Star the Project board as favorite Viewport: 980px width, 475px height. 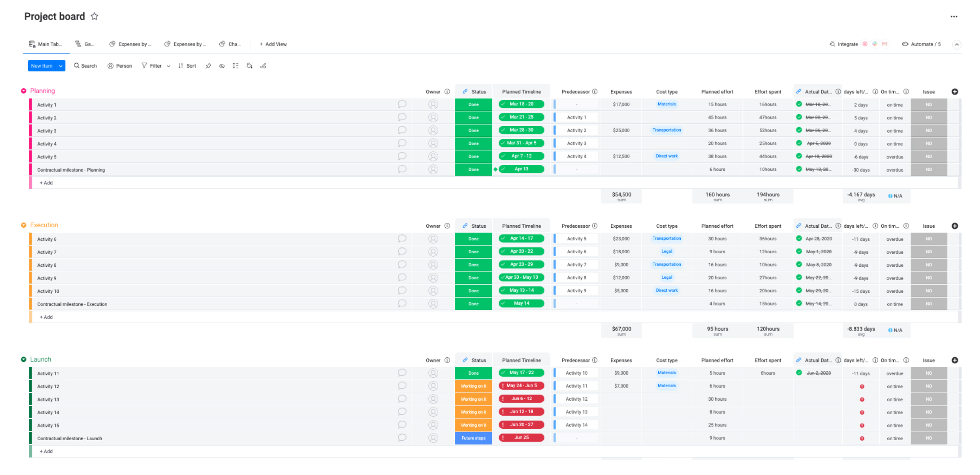coord(94,17)
